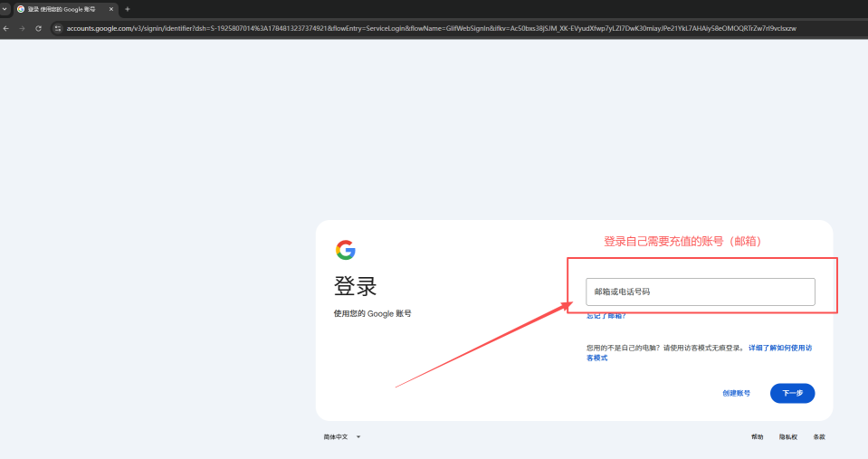Click the browser back arrow
Screen dimensions: 868x459
(6, 28)
